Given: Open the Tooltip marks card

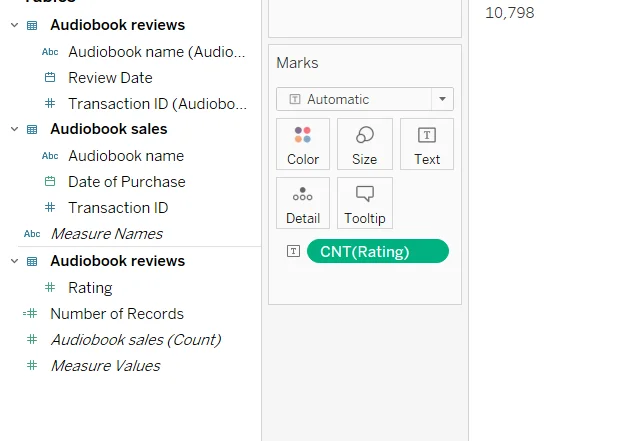Looking at the screenshot, I should [x=365, y=203].
